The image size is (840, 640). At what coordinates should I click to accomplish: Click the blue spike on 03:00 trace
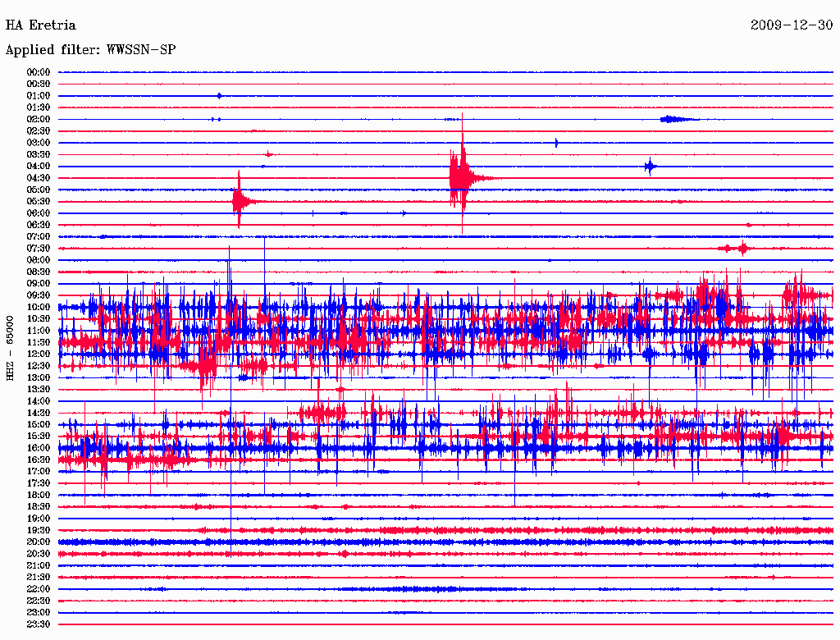[557, 143]
